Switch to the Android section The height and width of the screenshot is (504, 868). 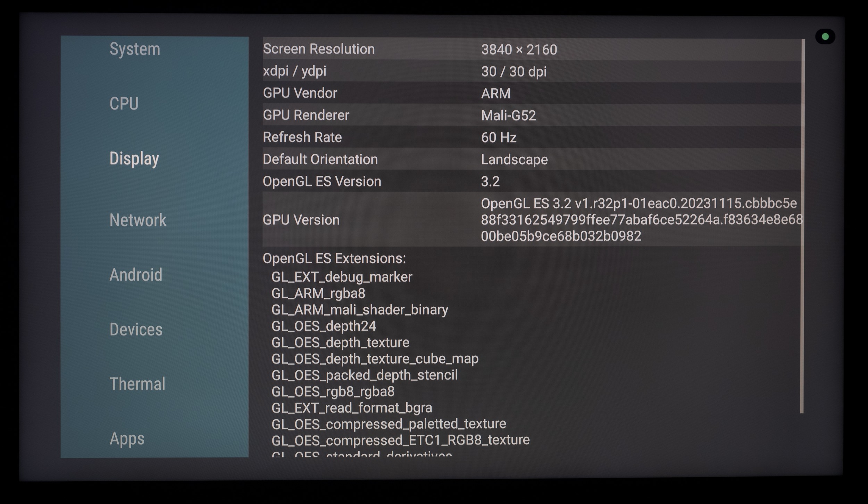coord(136,275)
